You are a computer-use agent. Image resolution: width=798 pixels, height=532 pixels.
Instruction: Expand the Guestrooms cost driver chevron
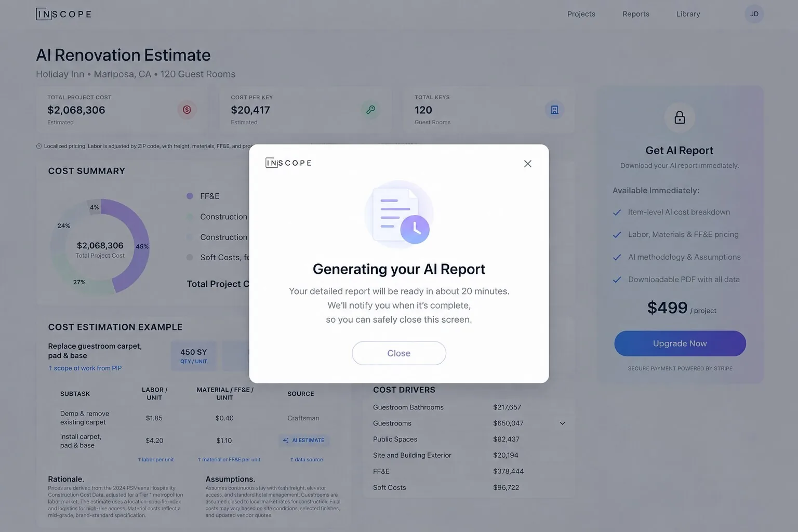[562, 423]
